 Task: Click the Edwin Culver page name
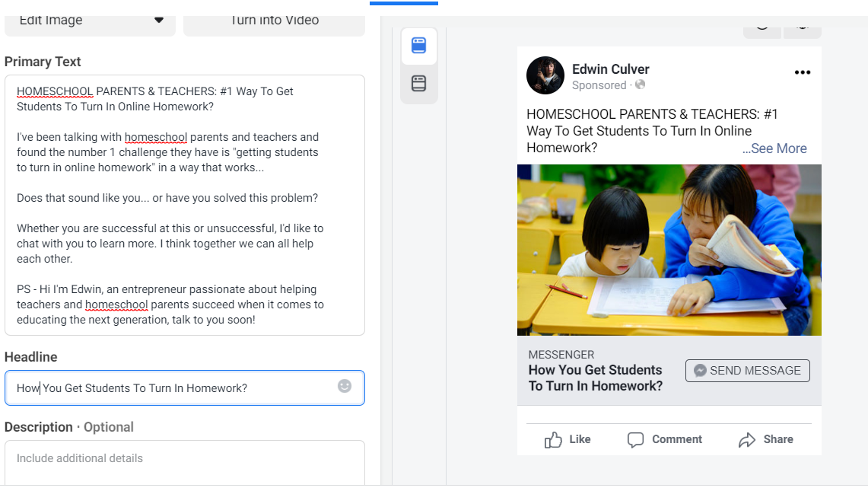point(611,69)
